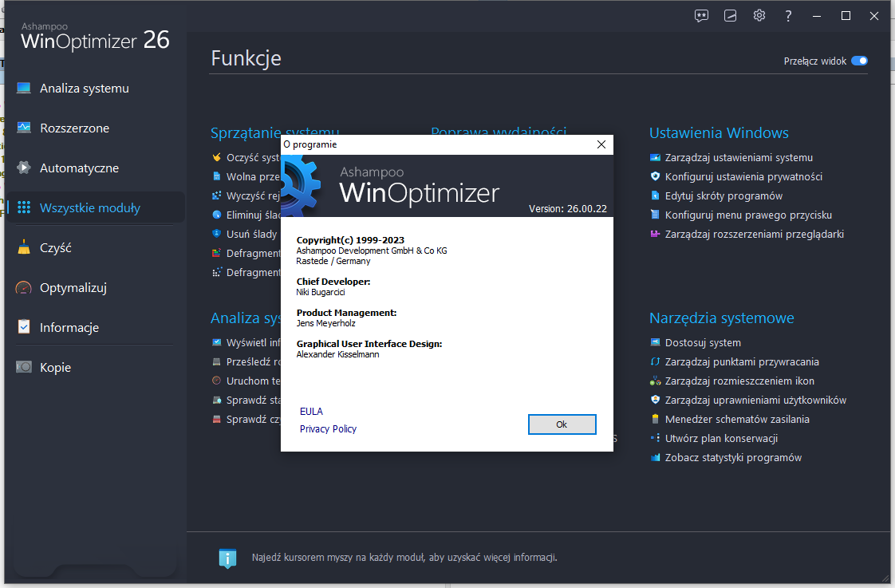Click the Sprawdź stan item icon
The width and height of the screenshot is (895, 588).
click(x=216, y=400)
